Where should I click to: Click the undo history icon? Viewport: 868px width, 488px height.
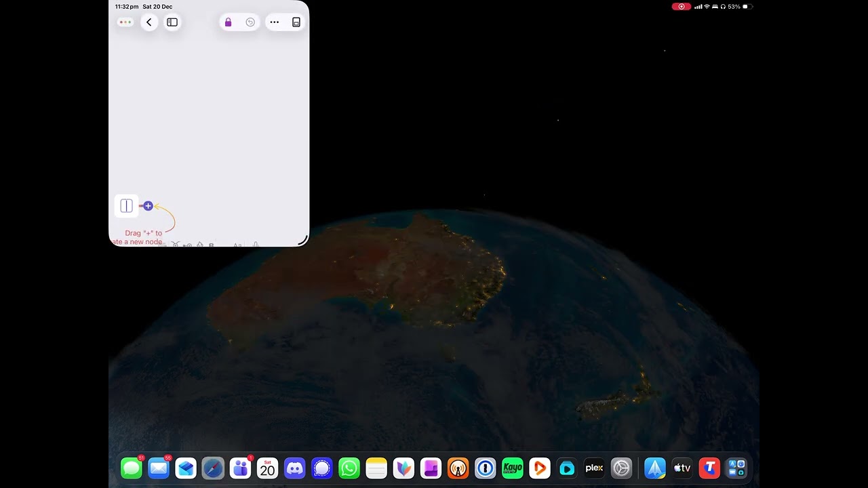click(x=250, y=22)
